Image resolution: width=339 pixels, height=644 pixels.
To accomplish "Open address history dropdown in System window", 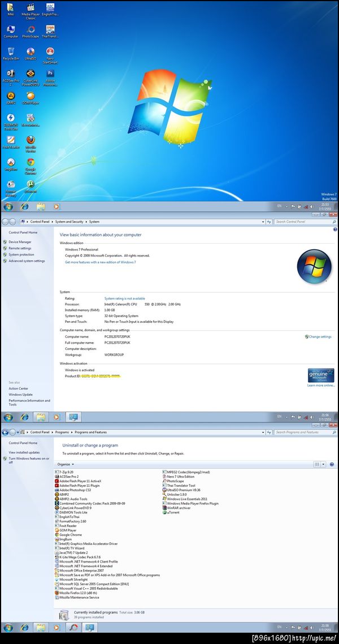I will 263,222.
